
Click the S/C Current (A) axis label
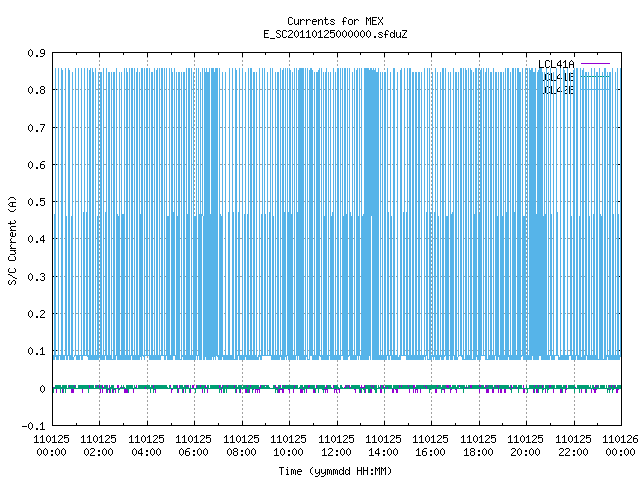pos(12,240)
